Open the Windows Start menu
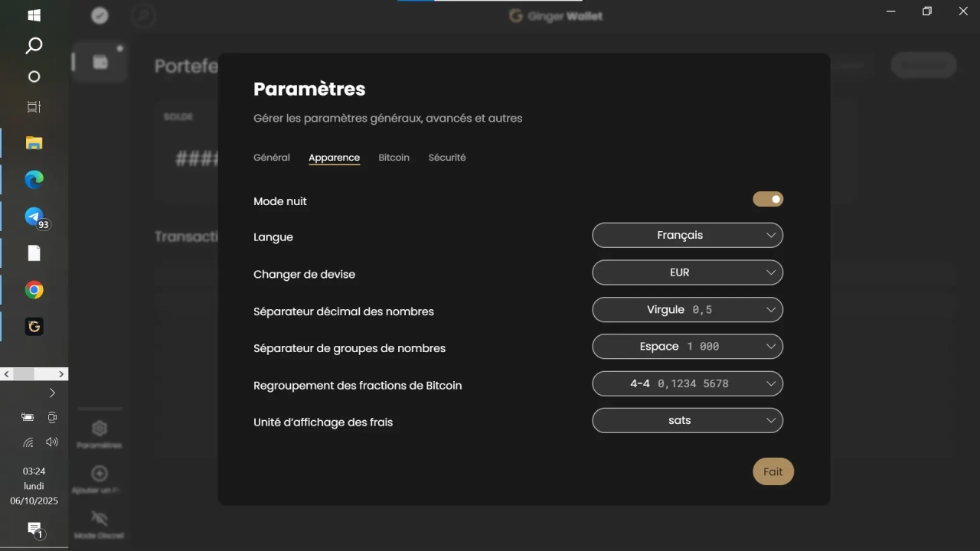The image size is (980, 551). pos(34,15)
